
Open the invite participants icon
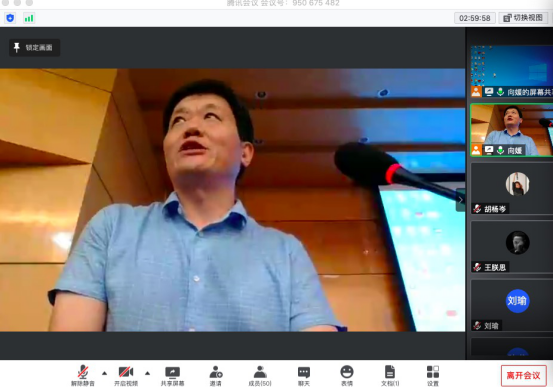(215, 376)
